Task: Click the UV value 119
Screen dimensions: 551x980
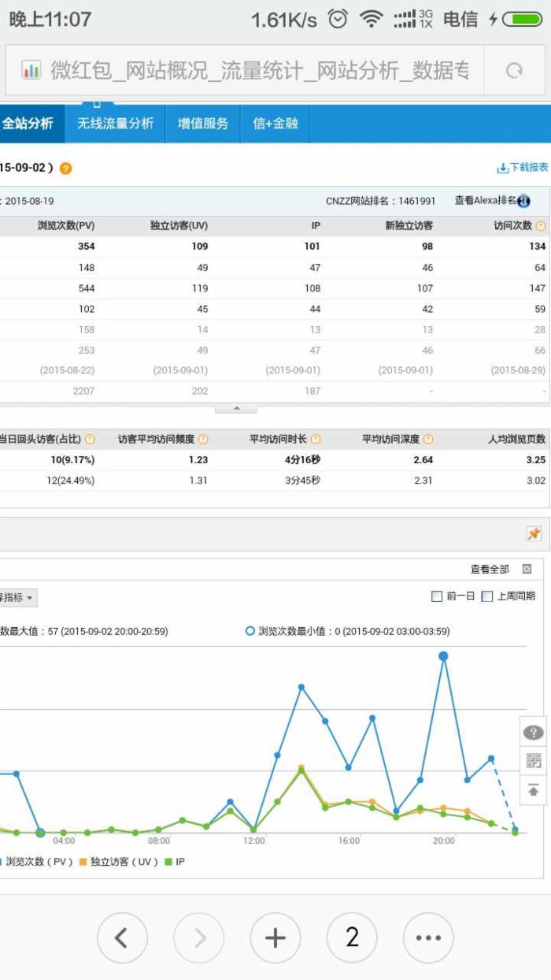Action: 200,288
